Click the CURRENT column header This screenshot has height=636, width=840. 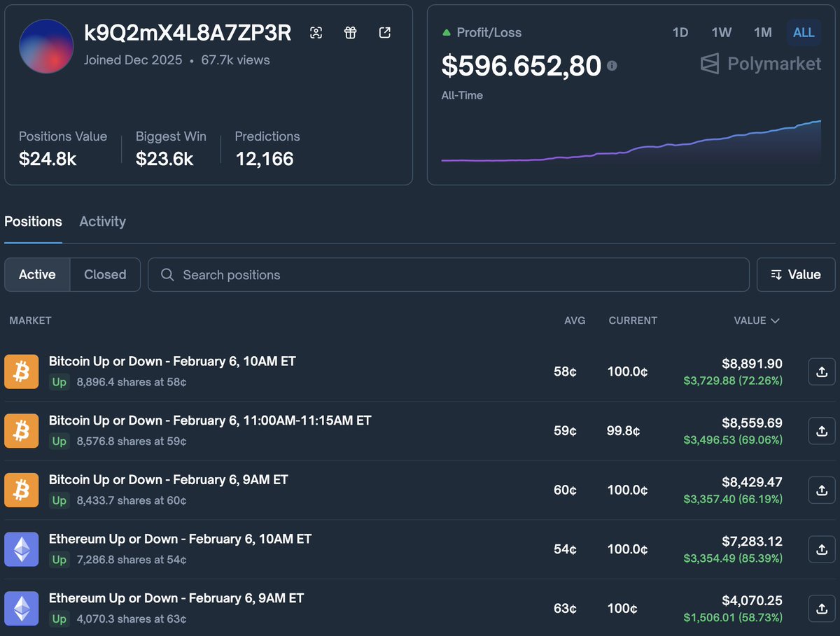[x=633, y=320]
